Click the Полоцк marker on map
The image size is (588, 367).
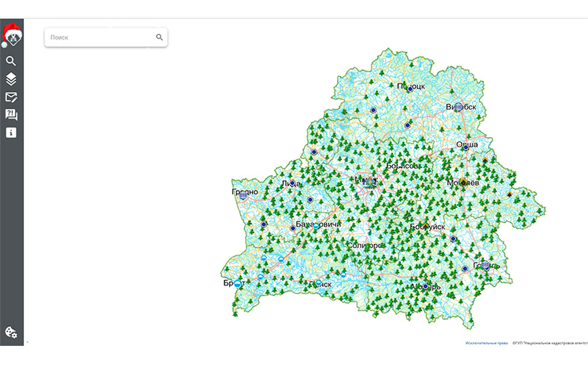point(410,89)
